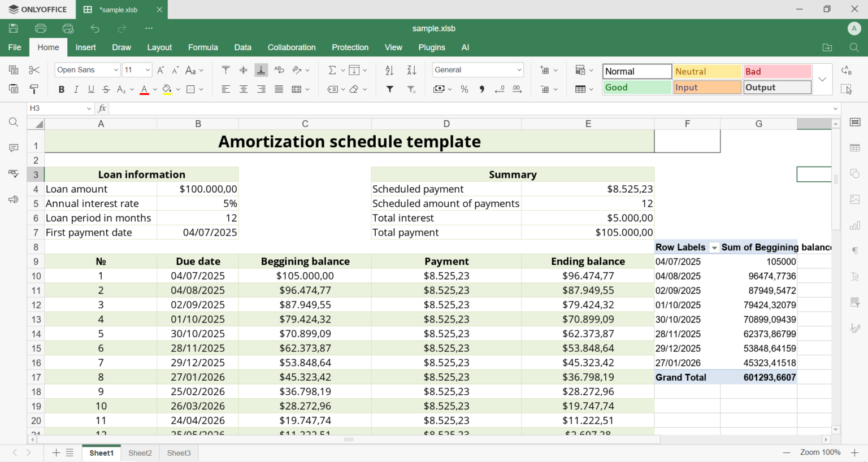Click the Percent style icon

pyautogui.click(x=465, y=89)
